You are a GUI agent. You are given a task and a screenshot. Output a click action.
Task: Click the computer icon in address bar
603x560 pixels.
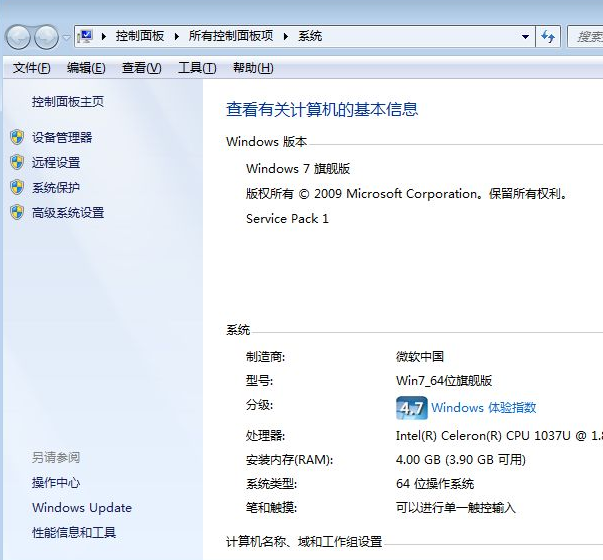(85, 37)
